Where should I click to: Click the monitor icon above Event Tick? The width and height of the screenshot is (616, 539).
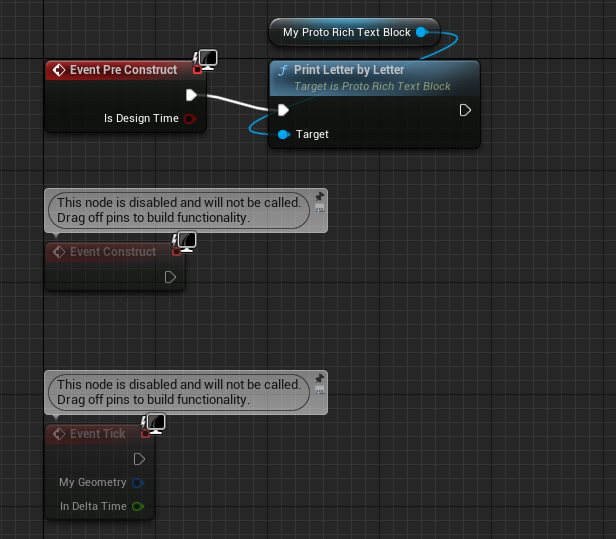coord(154,424)
